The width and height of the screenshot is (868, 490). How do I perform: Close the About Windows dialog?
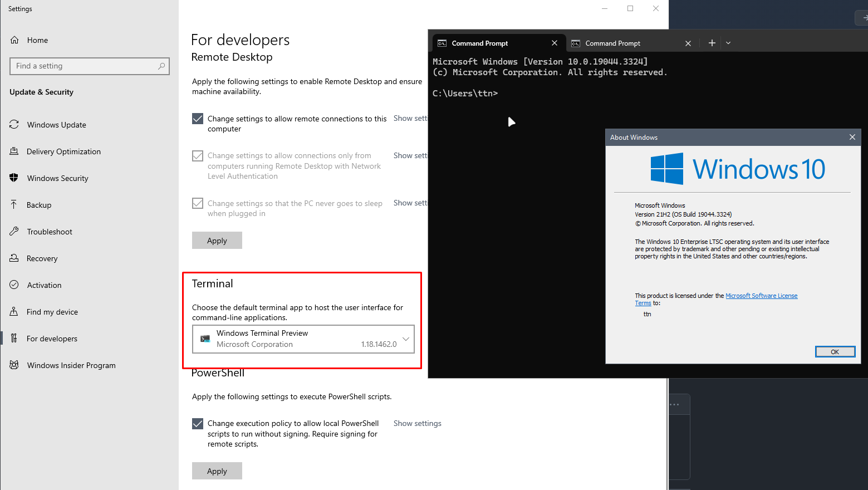click(x=852, y=137)
